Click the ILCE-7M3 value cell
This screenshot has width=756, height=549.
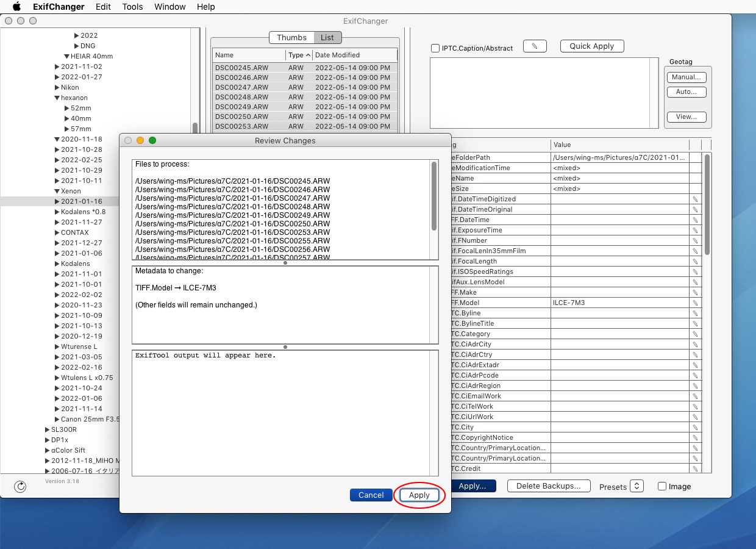tap(619, 303)
